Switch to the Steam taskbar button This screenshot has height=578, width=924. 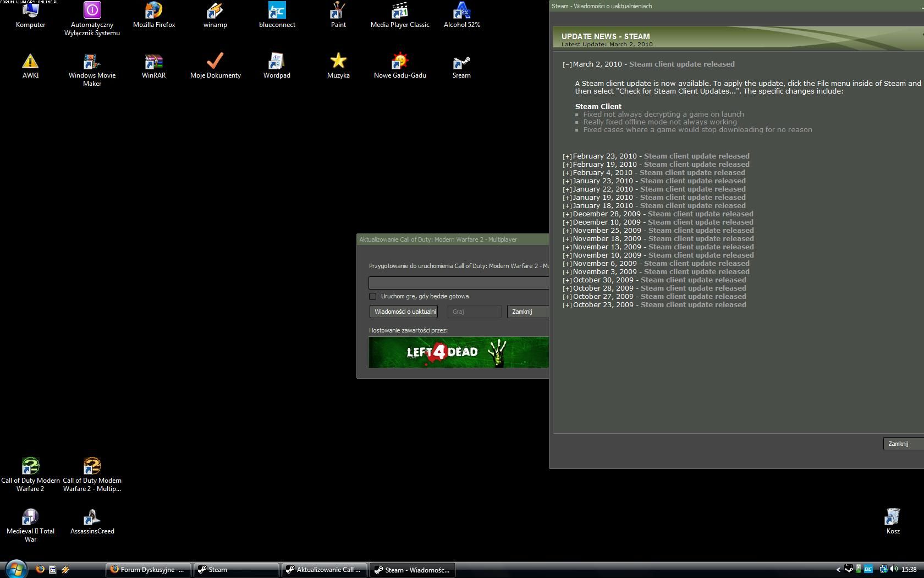point(236,570)
